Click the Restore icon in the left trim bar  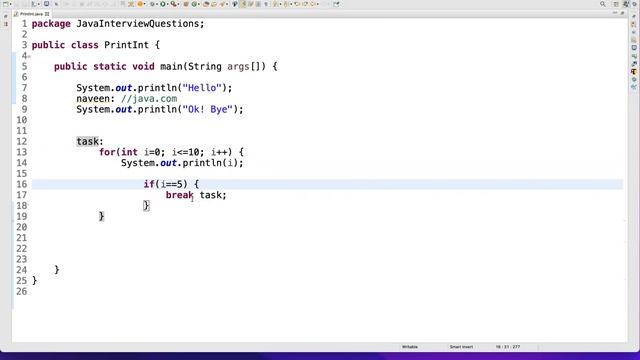coord(5,16)
